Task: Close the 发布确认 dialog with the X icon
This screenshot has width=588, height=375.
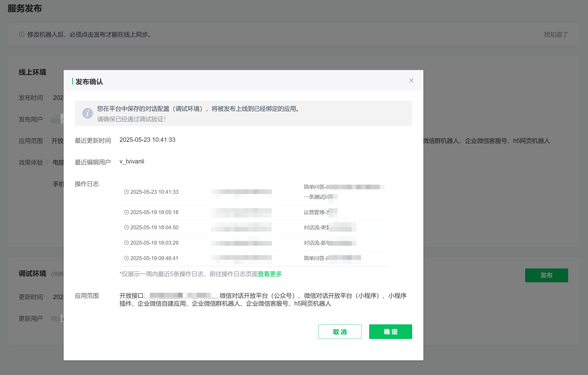Action: tap(411, 81)
